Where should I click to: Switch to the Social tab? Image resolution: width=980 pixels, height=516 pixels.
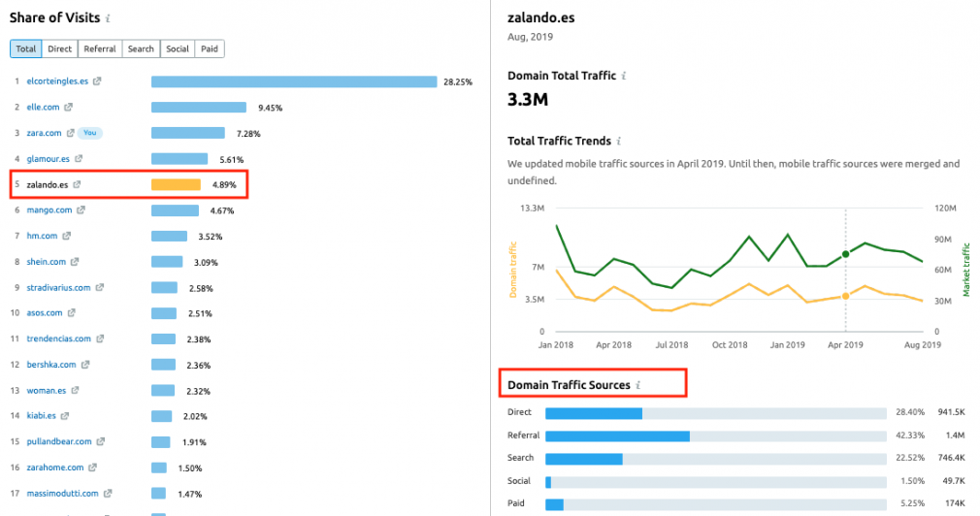(x=178, y=48)
